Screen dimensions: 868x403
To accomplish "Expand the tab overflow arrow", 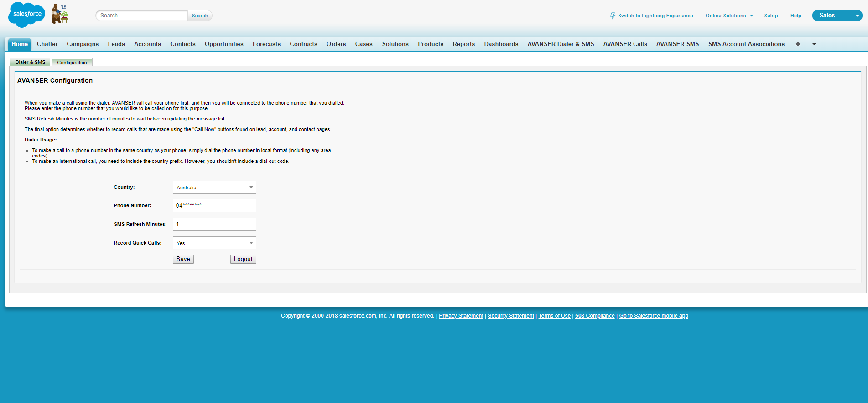I will click(814, 44).
